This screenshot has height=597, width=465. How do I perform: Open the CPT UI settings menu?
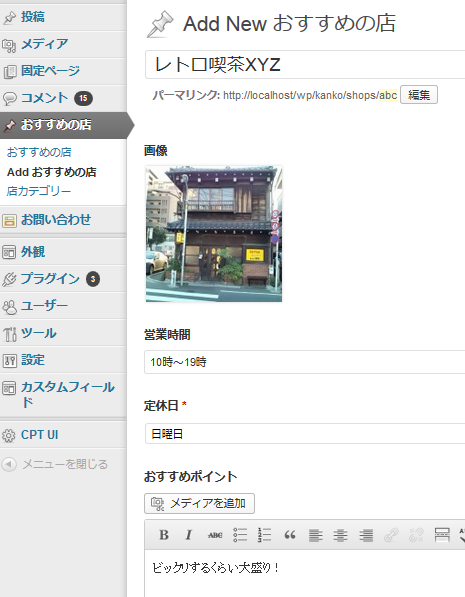click(x=63, y=435)
